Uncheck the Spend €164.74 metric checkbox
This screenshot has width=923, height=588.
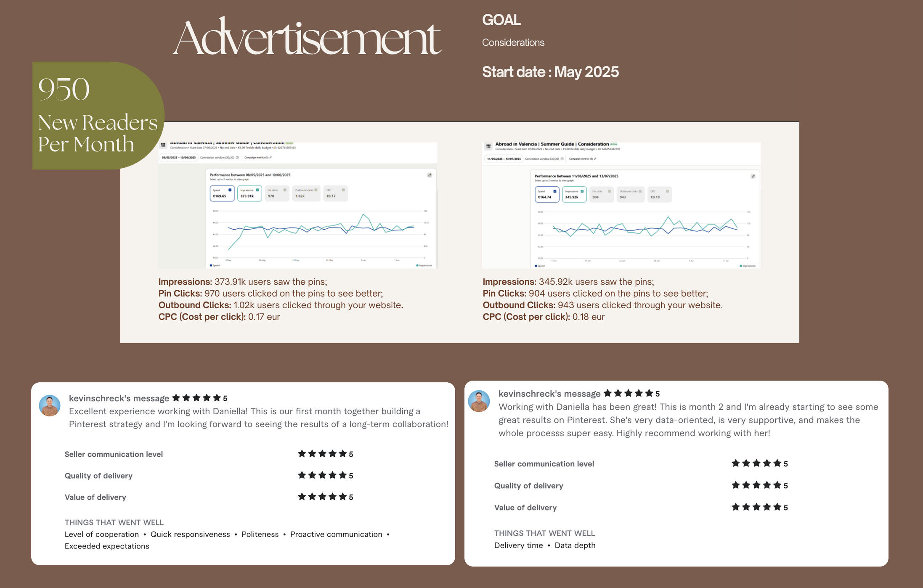(555, 191)
